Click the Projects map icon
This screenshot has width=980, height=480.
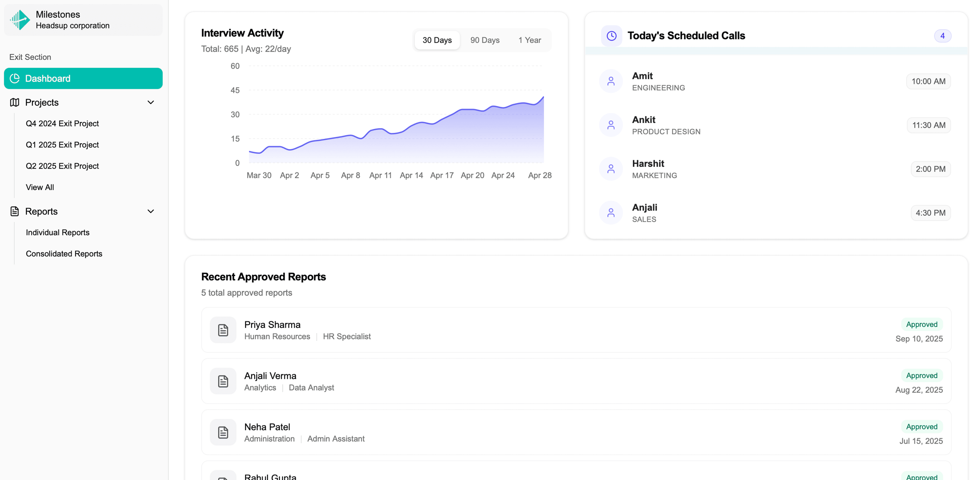[x=15, y=102]
